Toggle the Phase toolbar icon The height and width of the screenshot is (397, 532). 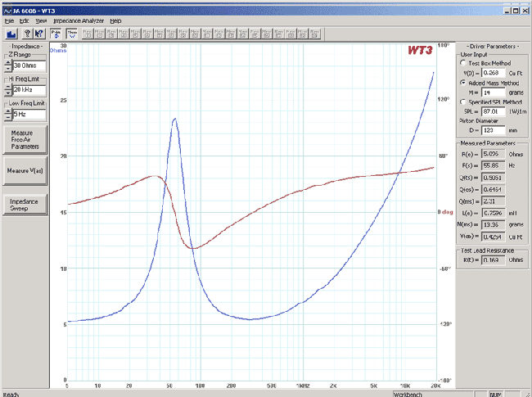pyautogui.click(x=72, y=34)
